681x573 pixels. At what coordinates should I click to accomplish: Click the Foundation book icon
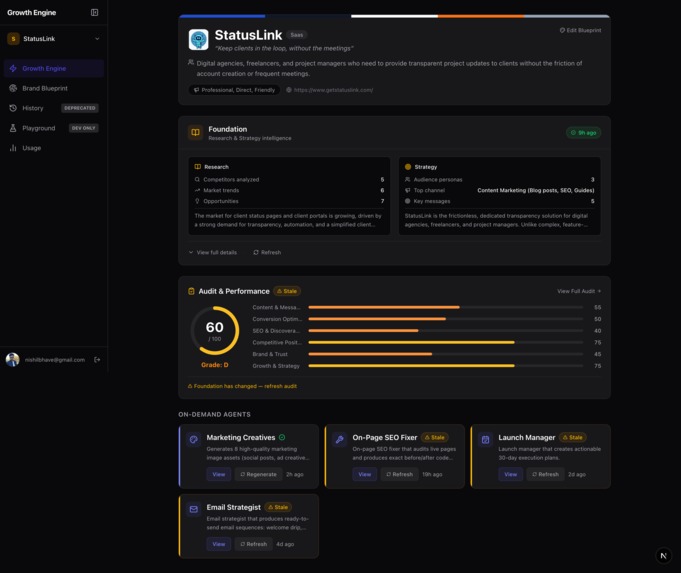(x=195, y=132)
